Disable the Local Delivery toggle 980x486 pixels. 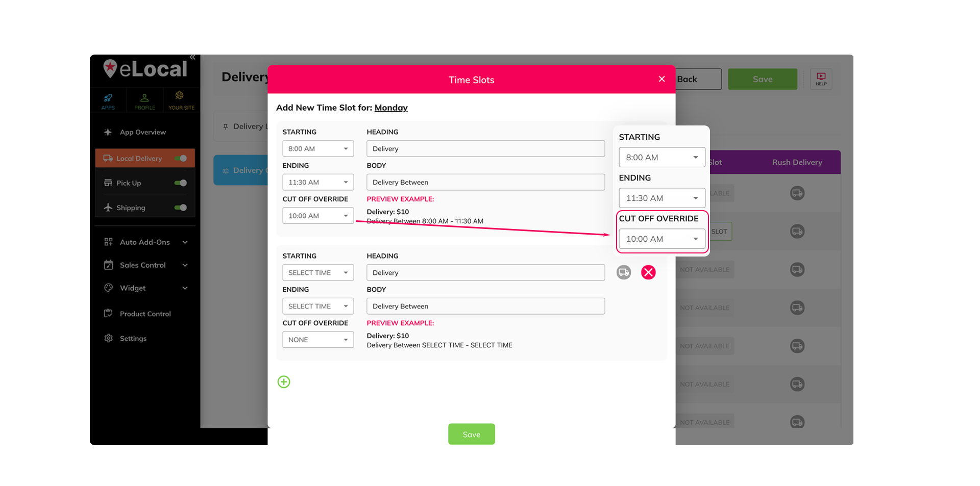tap(181, 158)
